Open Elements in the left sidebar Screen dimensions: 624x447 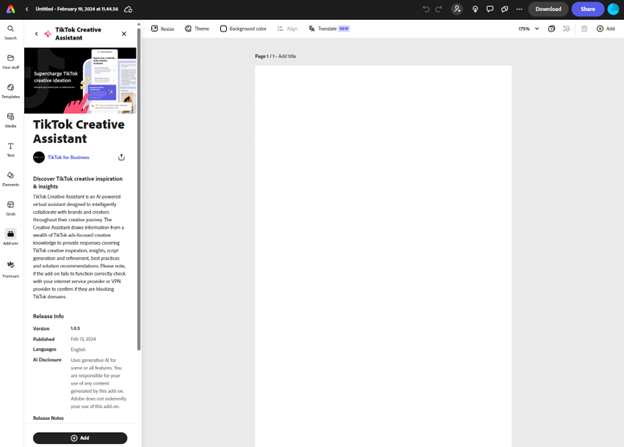tap(11, 179)
